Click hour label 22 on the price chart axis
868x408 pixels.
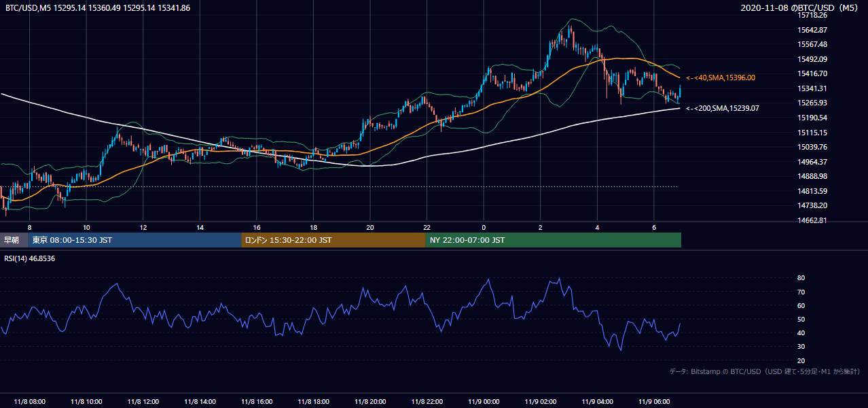(x=427, y=226)
